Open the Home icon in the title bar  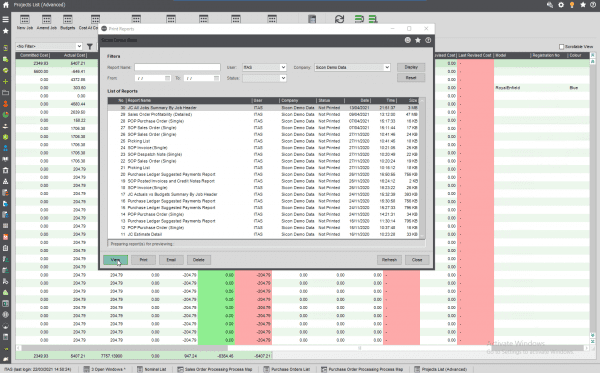click(6, 5)
